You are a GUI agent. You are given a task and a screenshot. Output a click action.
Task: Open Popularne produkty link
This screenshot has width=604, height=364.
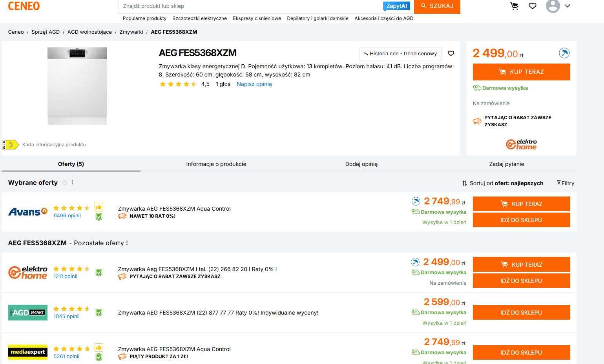coord(144,18)
